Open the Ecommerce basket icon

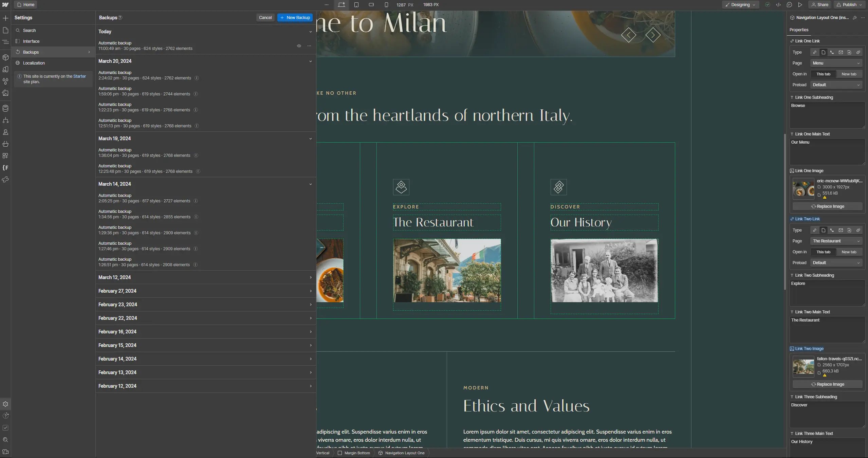[x=5, y=144]
